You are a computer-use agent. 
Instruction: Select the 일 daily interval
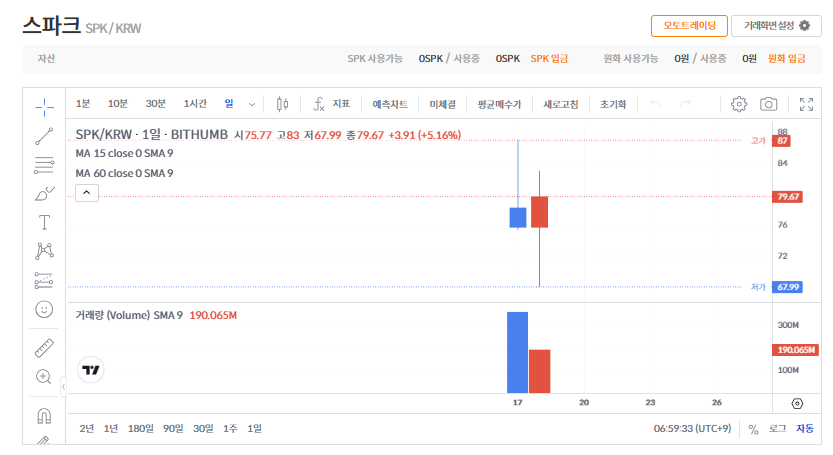(229, 104)
